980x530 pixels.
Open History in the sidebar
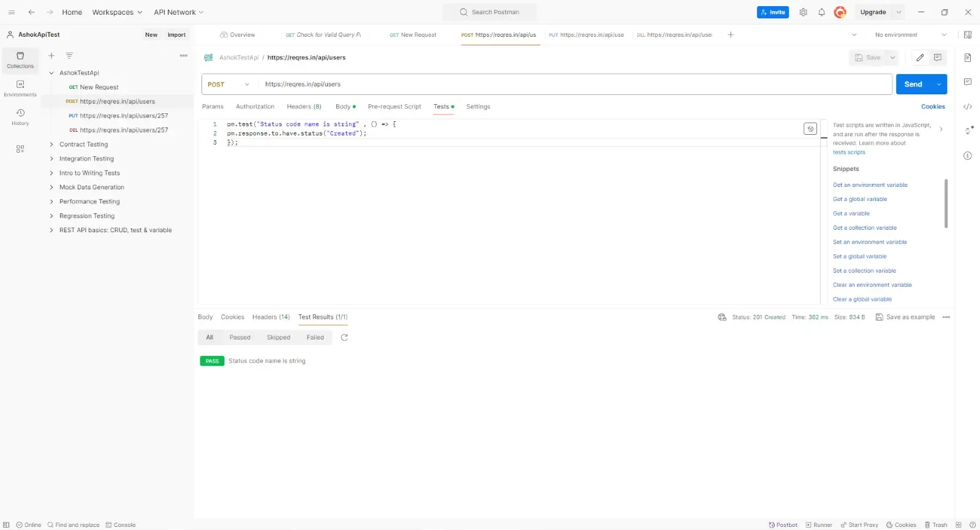tap(20, 117)
